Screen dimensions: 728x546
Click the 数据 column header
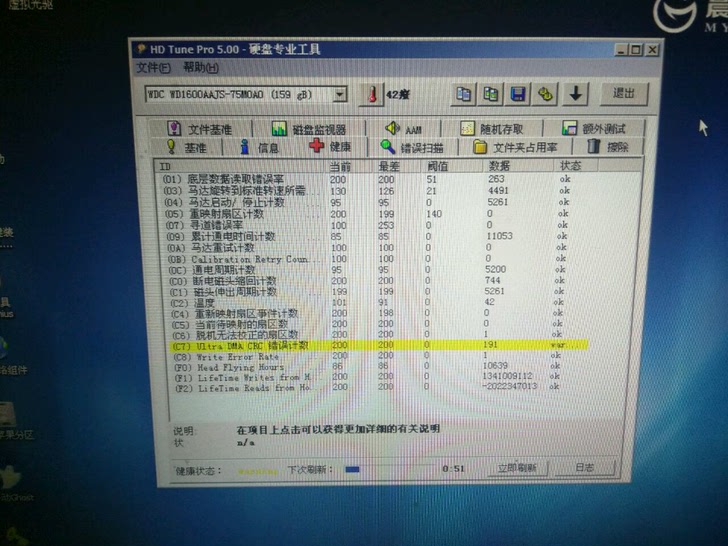(518, 166)
